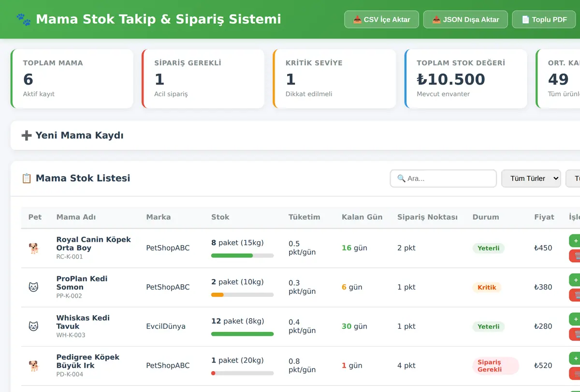The width and height of the screenshot is (580, 392).
Task: Click the Marka column header
Action: [159, 217]
